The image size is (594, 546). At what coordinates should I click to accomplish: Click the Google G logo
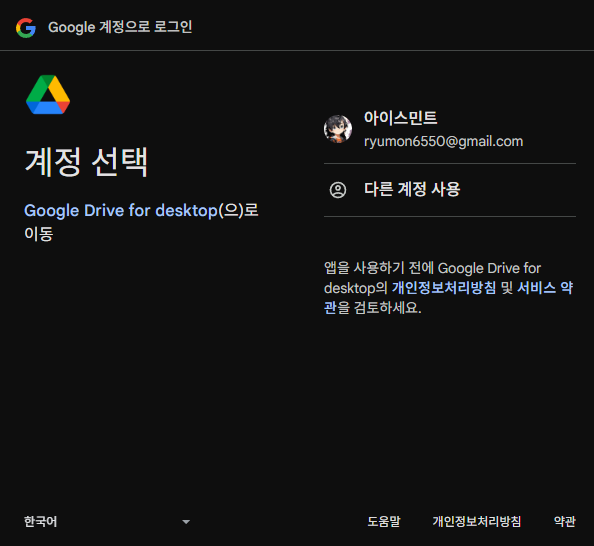[x=26, y=28]
